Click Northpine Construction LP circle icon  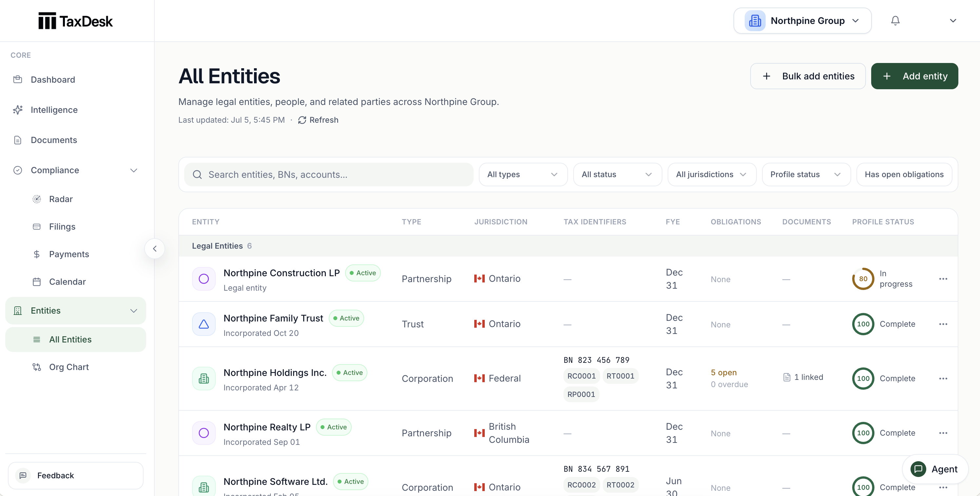click(x=204, y=279)
